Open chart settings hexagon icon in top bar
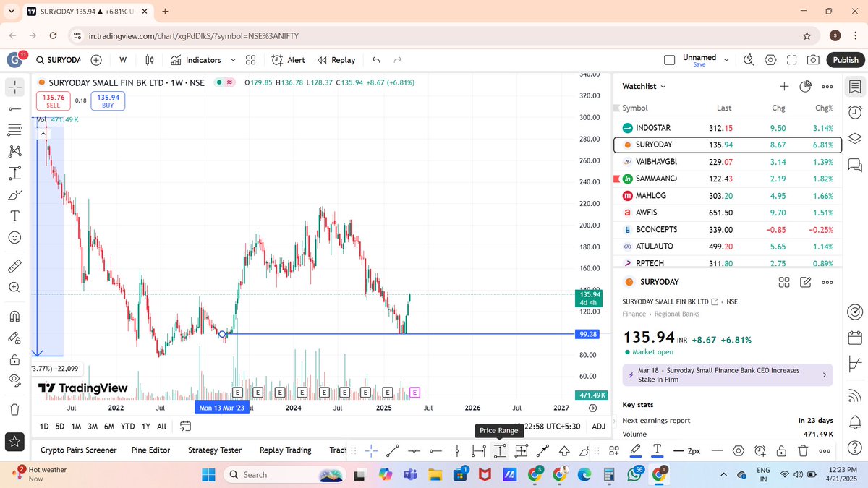The width and height of the screenshot is (868, 488). [770, 60]
